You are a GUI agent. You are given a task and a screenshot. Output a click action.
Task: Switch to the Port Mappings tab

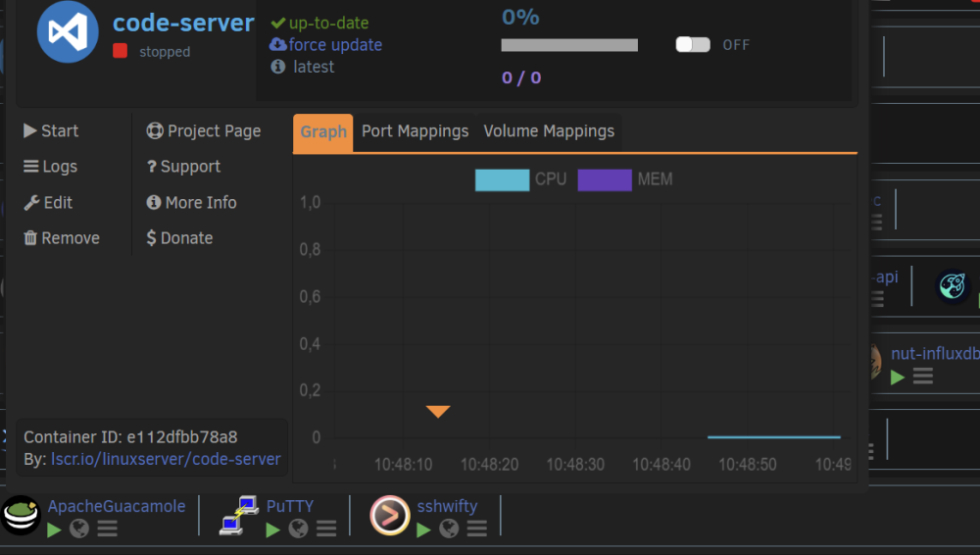(x=415, y=131)
